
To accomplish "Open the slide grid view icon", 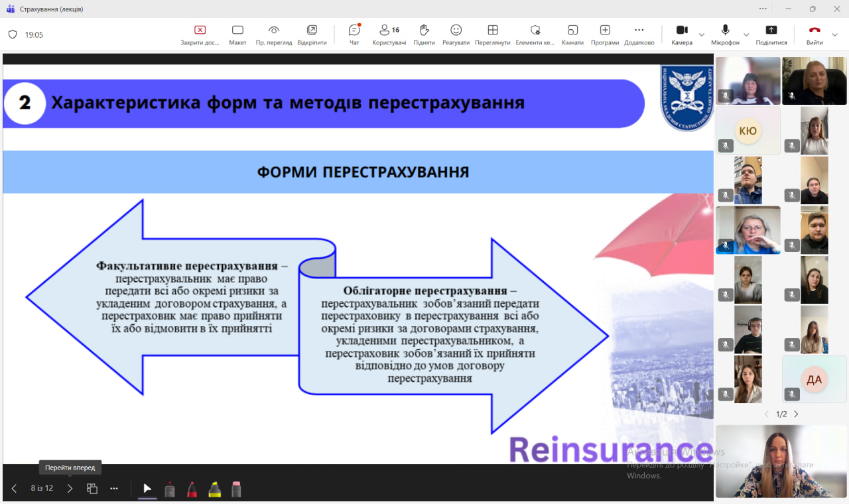I will point(92,489).
